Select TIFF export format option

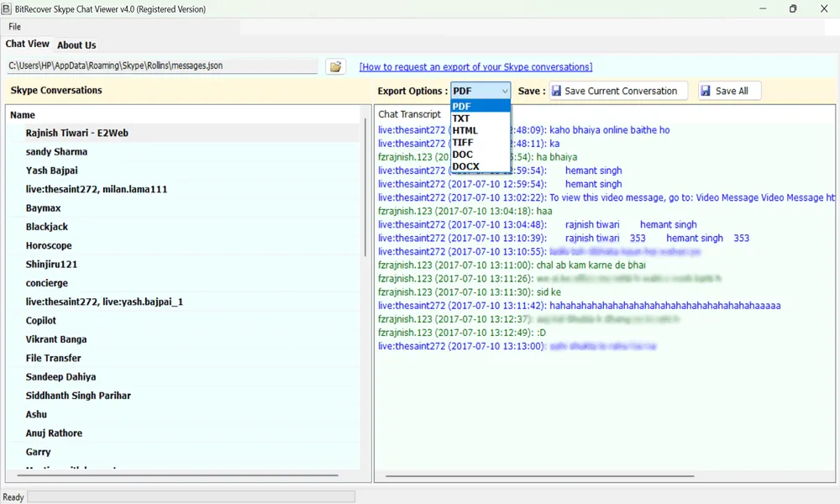coord(463,143)
